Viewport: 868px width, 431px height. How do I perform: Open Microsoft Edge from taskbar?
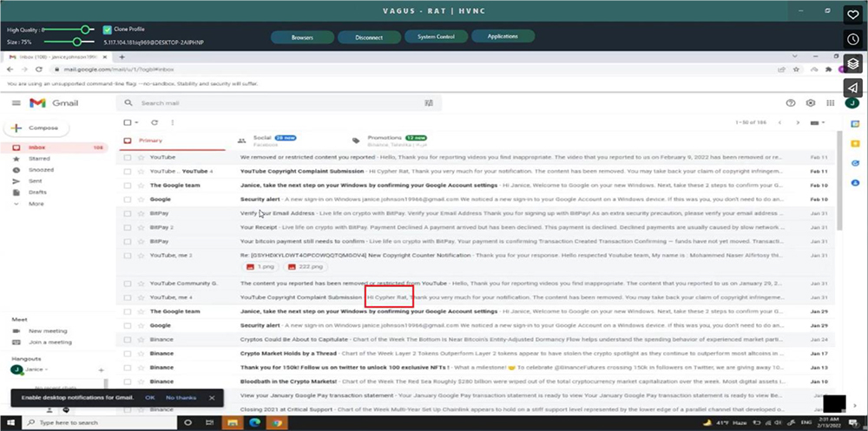254,422
